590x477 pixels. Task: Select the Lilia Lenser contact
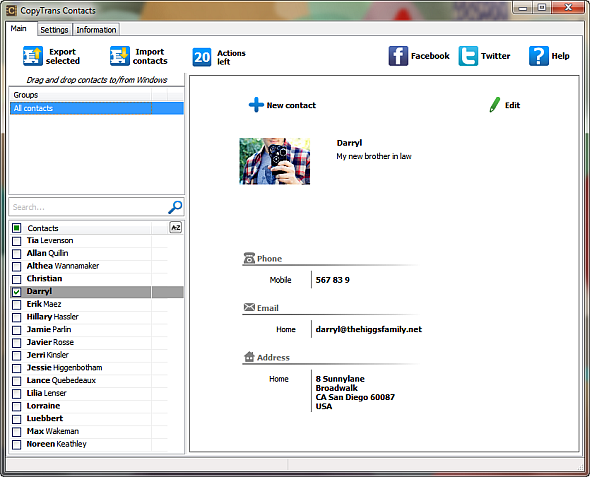tap(46, 393)
